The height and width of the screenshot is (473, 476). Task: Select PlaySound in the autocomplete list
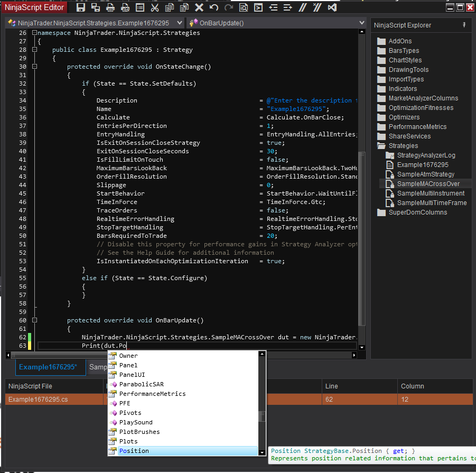136,422
